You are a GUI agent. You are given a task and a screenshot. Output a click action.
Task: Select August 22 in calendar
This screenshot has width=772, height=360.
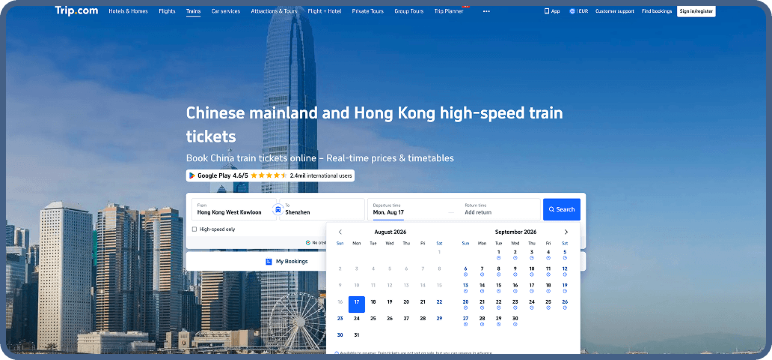(x=439, y=302)
